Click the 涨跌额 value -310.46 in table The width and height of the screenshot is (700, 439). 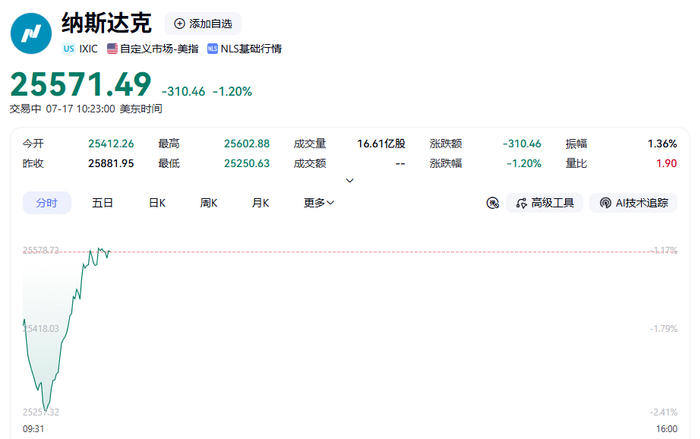522,144
